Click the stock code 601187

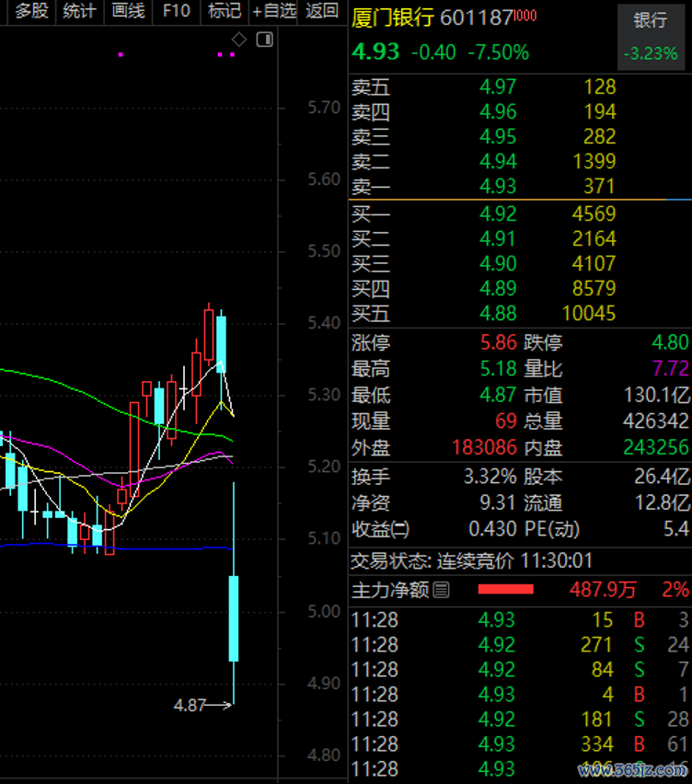point(477,18)
